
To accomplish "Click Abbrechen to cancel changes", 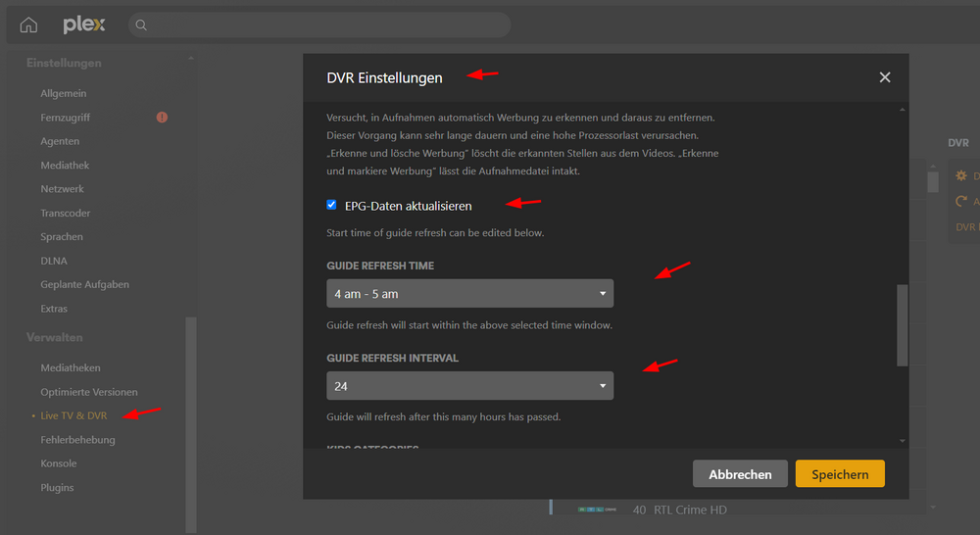I will click(x=740, y=473).
